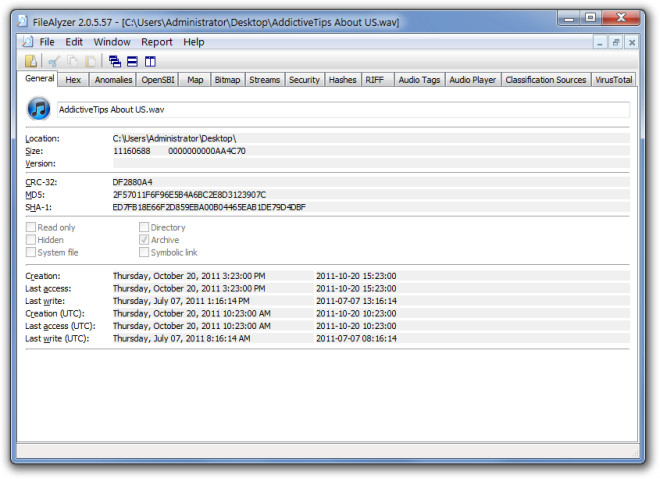
Task: Click Last write (UTC) value 2011-07-07 08:16:14
Action: [x=356, y=338]
